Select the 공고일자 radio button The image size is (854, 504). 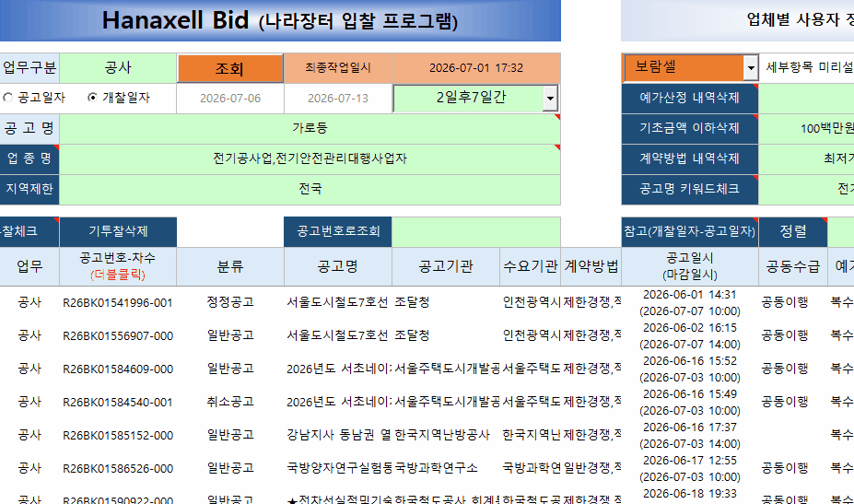click(x=8, y=98)
